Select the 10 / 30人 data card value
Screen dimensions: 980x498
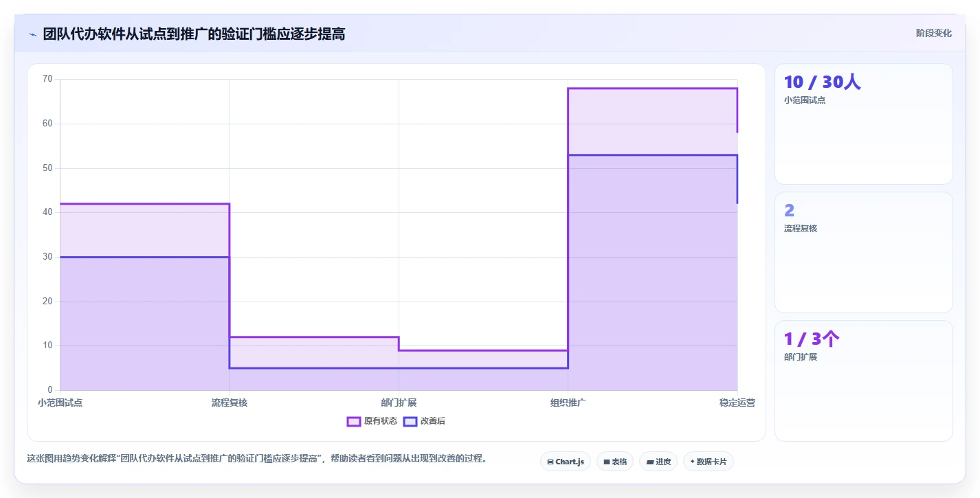[x=822, y=82]
